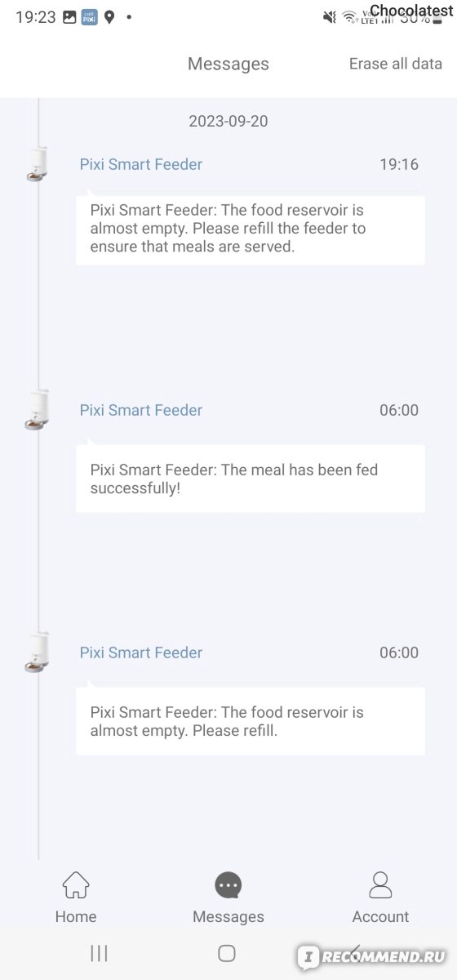Erase all data from messages

[396, 64]
